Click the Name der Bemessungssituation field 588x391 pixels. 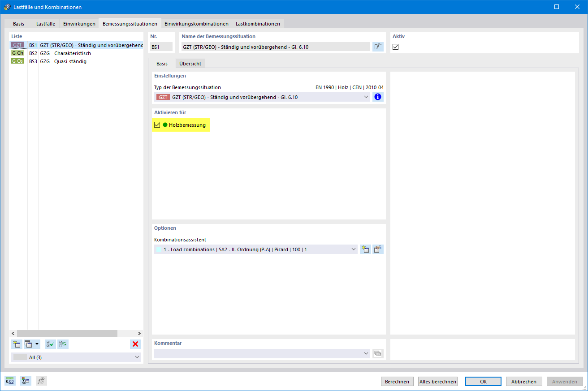click(276, 47)
